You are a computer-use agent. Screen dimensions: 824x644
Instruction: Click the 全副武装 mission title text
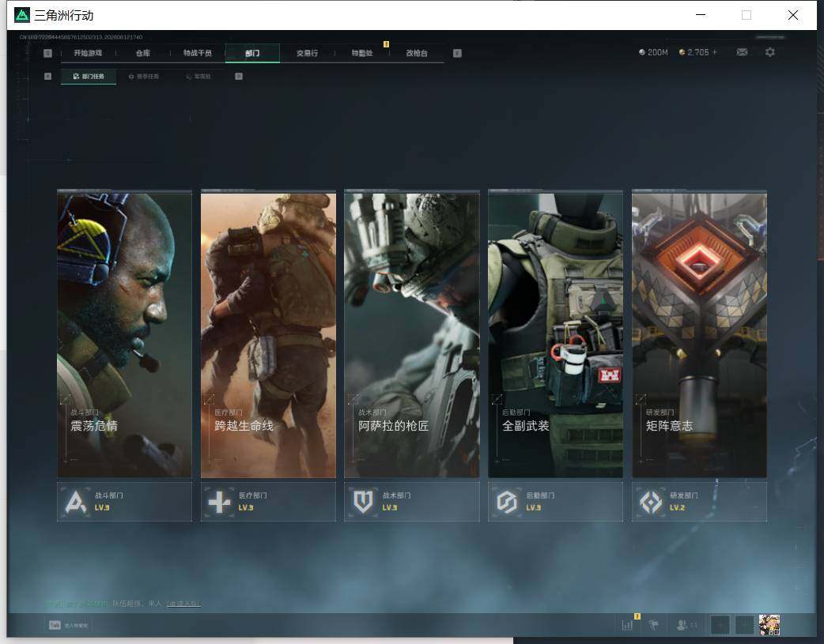(x=526, y=425)
